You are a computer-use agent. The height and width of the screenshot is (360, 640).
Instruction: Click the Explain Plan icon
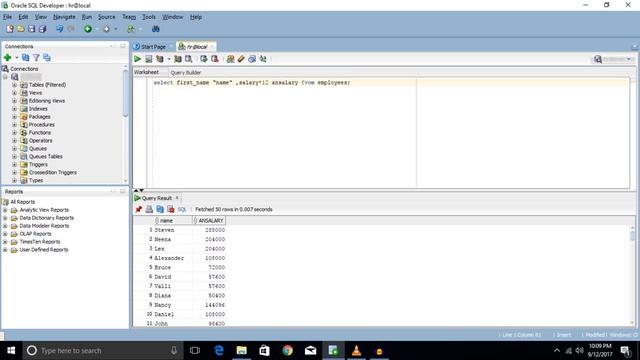pyautogui.click(x=160, y=59)
